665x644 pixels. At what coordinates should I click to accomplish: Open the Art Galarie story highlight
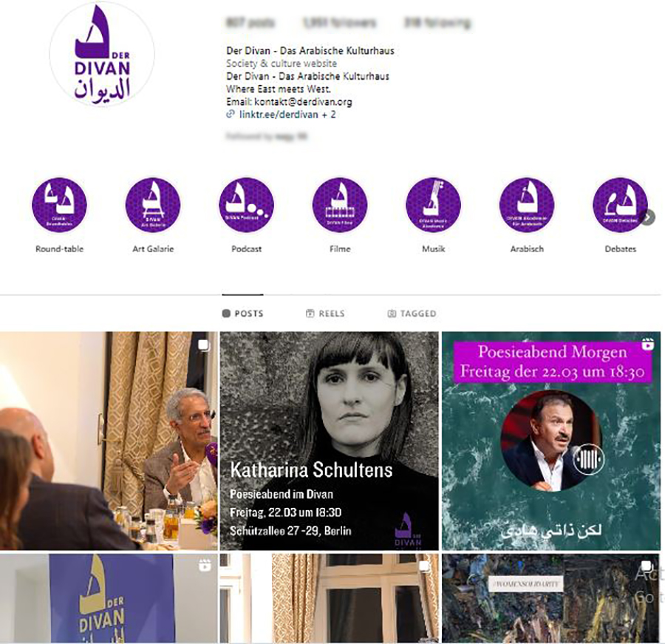153,205
